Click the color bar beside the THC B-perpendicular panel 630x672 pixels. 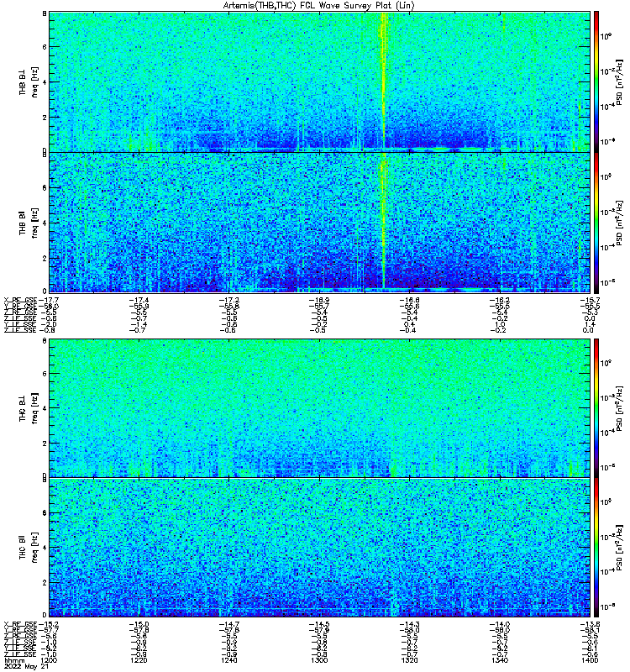pyautogui.click(x=596, y=408)
